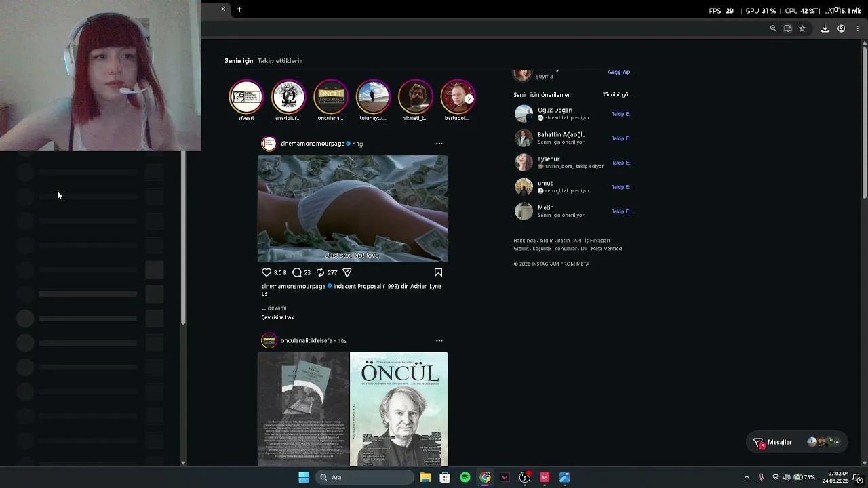This screenshot has height=488, width=868.
Task: Show next stories with the arrow button
Action: (x=469, y=99)
